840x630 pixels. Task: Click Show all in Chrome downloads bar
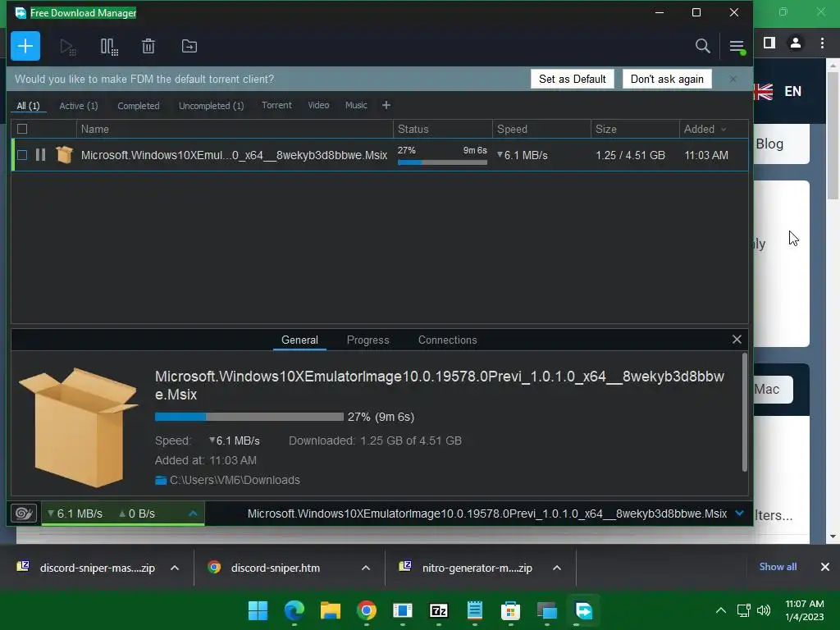click(x=778, y=567)
